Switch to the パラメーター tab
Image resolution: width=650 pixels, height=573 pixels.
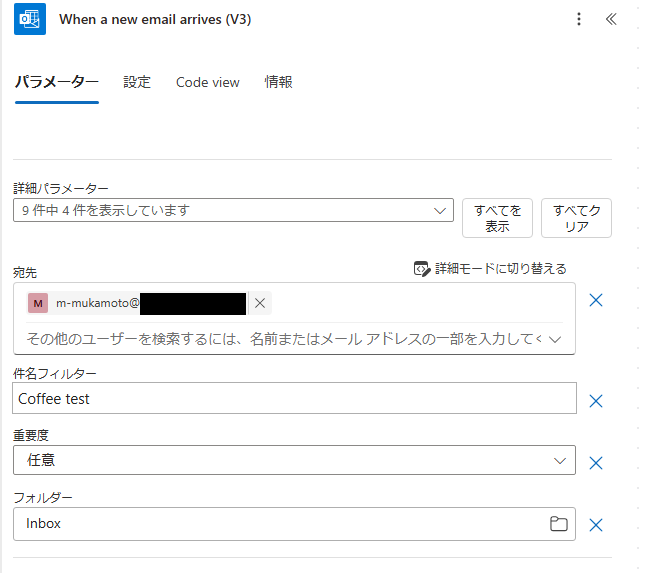57,82
